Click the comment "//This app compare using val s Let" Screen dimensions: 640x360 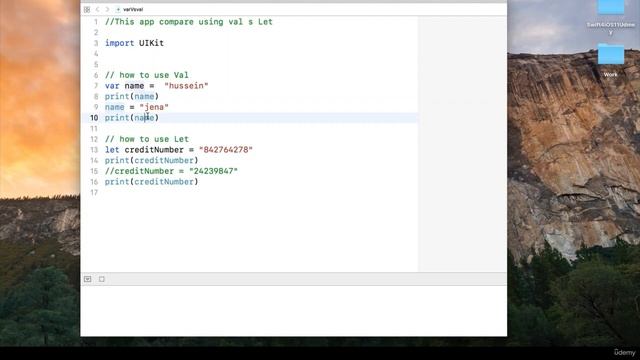click(189, 22)
